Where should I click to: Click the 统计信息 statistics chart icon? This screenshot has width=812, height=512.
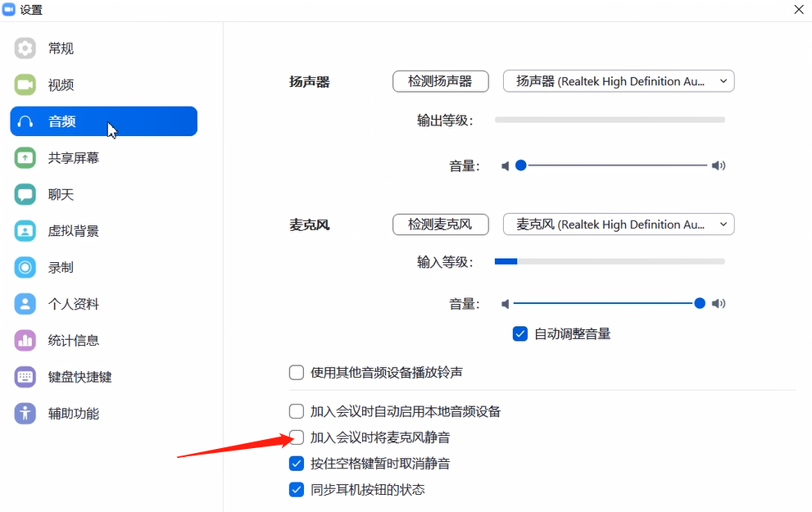[25, 340]
